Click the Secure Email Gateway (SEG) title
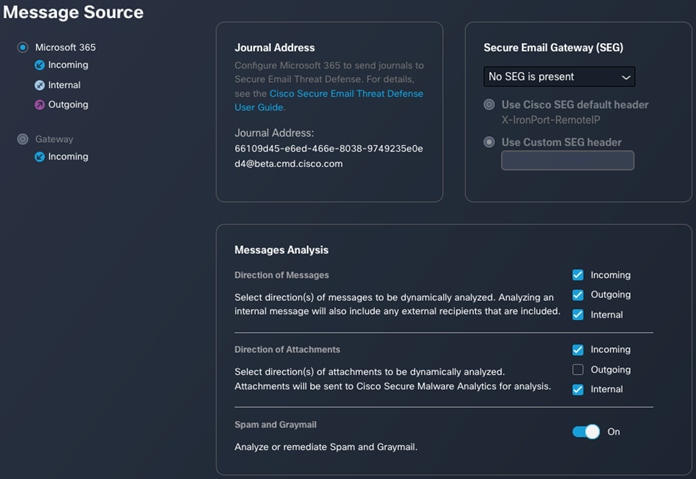Screen dimensions: 696x479 pyautogui.click(x=554, y=48)
